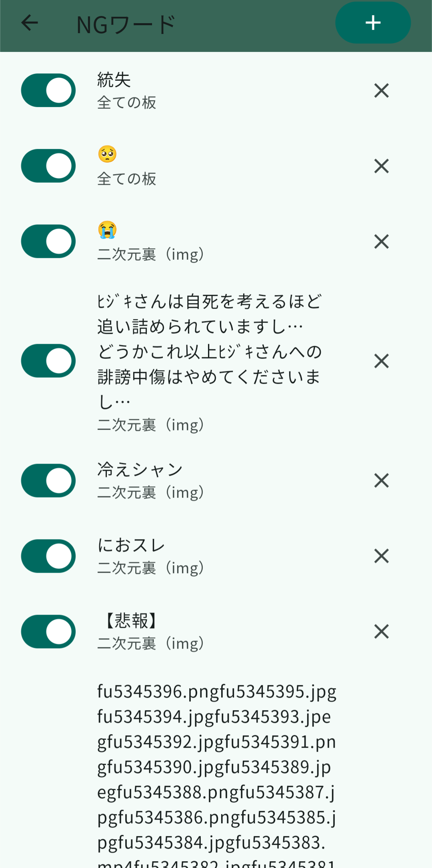This screenshot has width=432, height=868.
Task: Delete the 冷えシャン NG word
Action: [381, 481]
